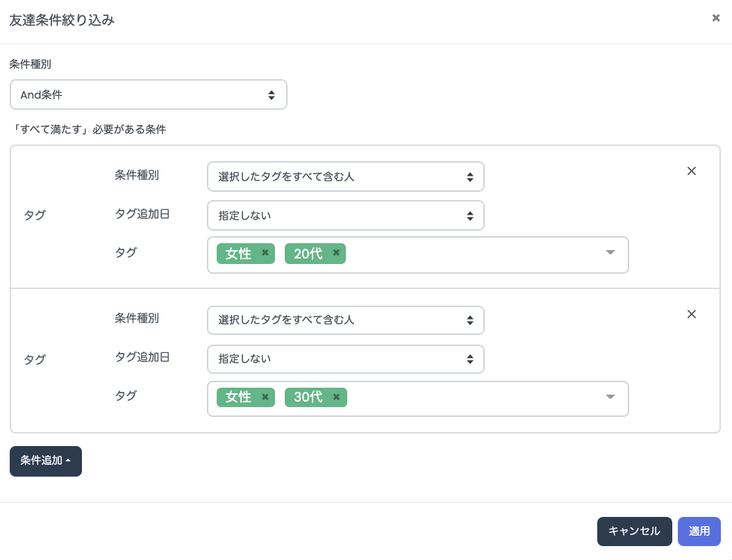Expand tag list arrow in 20代 row
This screenshot has width=732, height=560.
610,252
